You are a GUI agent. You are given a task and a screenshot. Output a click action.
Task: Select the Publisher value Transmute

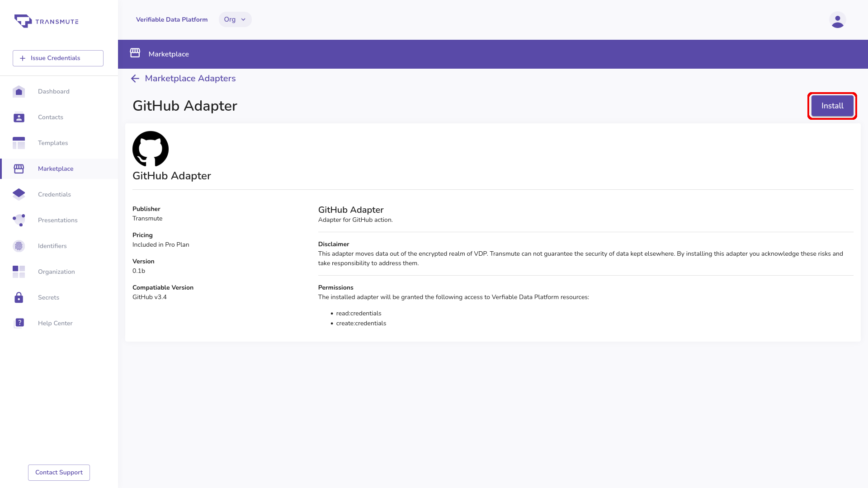[x=147, y=219]
